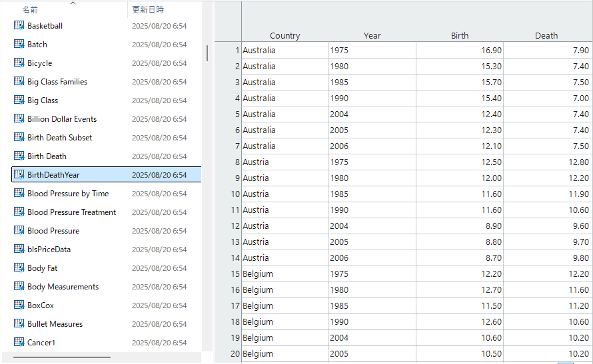Click the Birth Death file icon
The image size is (593, 364).
pyautogui.click(x=19, y=156)
